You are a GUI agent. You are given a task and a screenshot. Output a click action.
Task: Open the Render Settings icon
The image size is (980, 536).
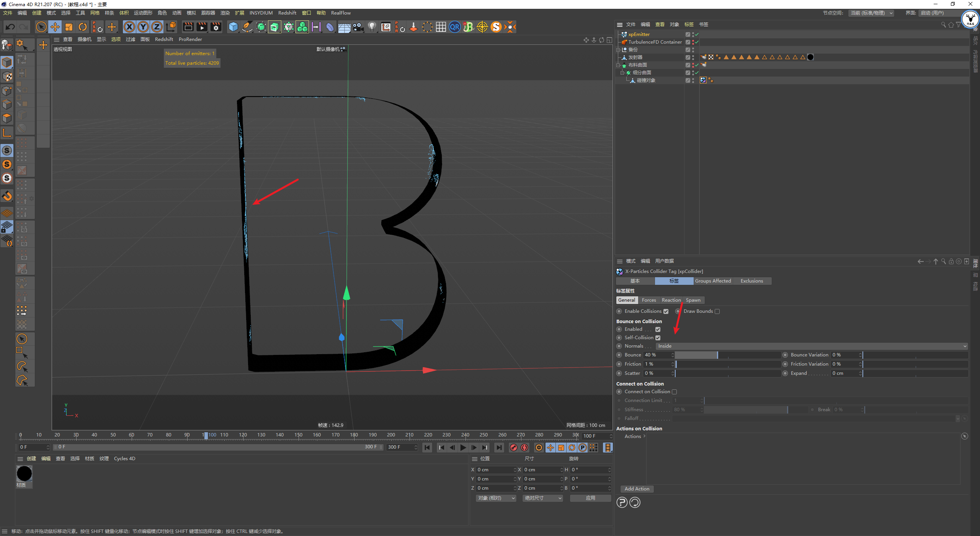216,27
